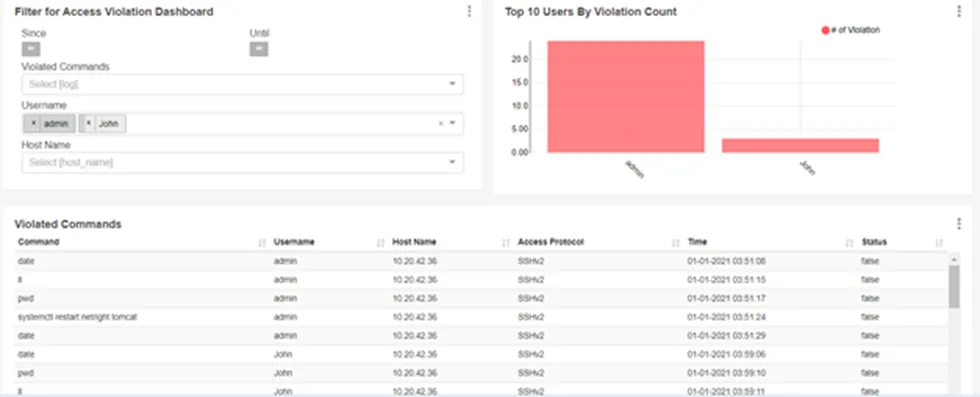Click the time cell 01-01-2021 03:59:10
Screen dimensions: 980x397
tap(726, 373)
